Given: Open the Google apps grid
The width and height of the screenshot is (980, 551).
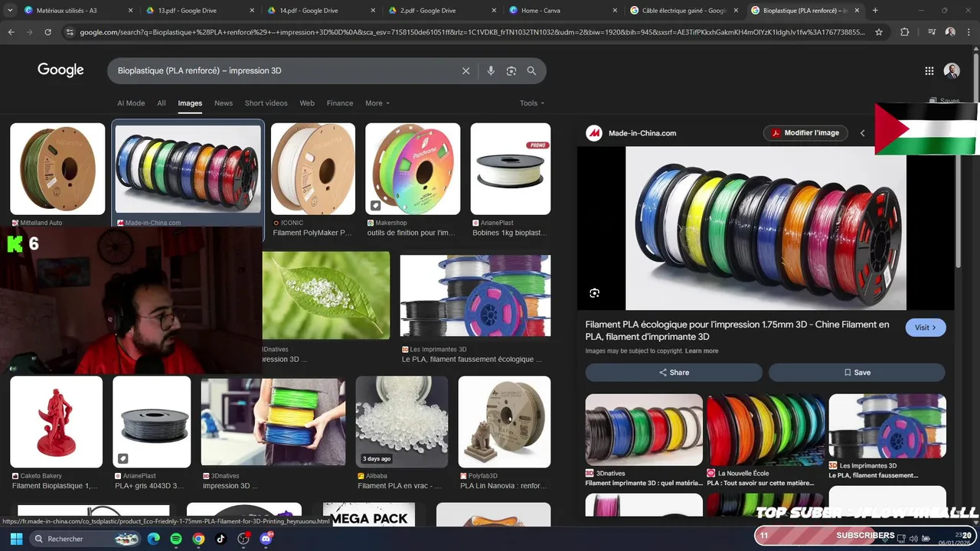Looking at the screenshot, I should pyautogui.click(x=929, y=70).
